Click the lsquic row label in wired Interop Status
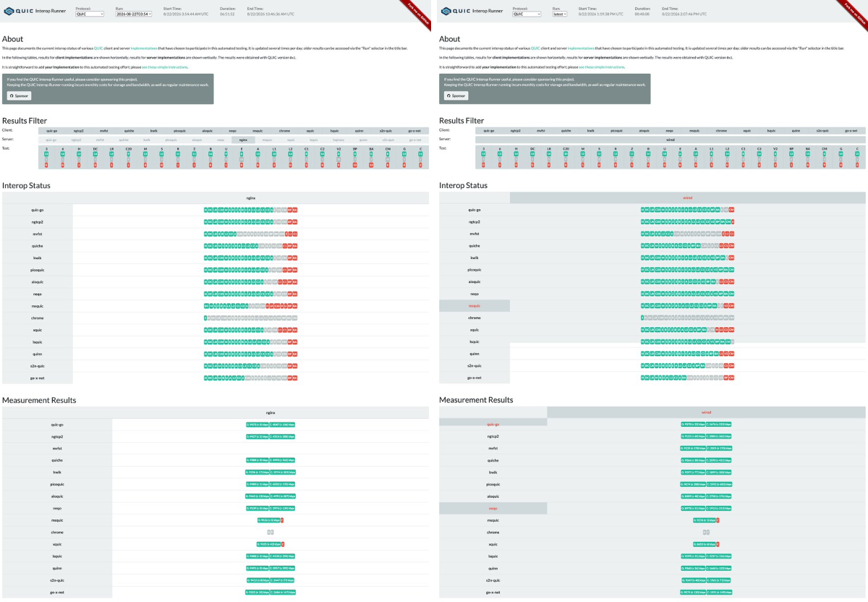The height and width of the screenshot is (602, 868). click(475, 342)
